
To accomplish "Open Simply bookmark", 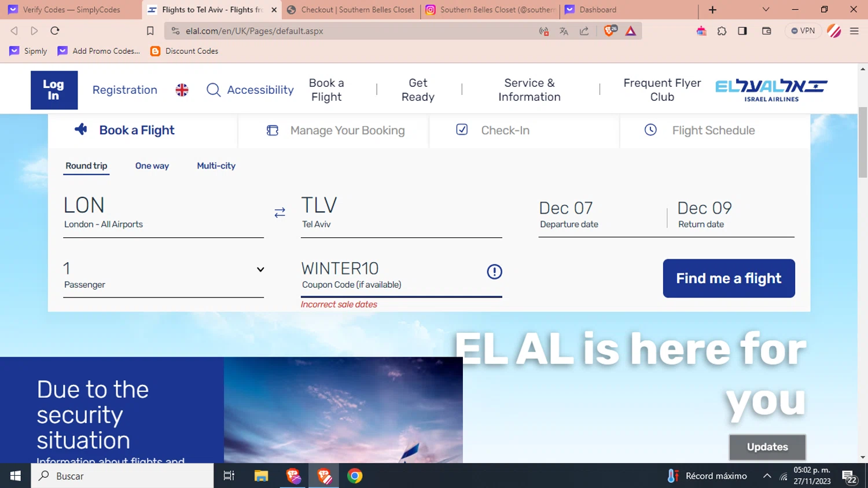I will [x=28, y=51].
